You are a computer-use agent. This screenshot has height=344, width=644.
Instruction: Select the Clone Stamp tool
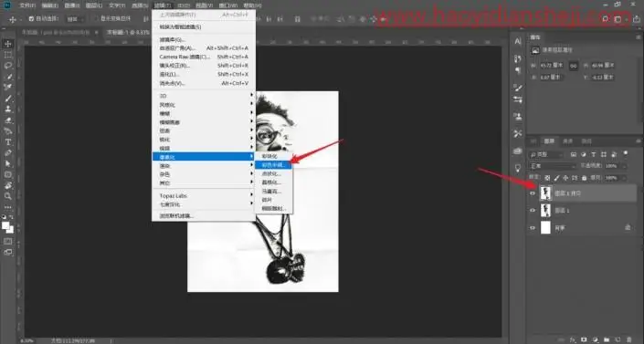8,109
